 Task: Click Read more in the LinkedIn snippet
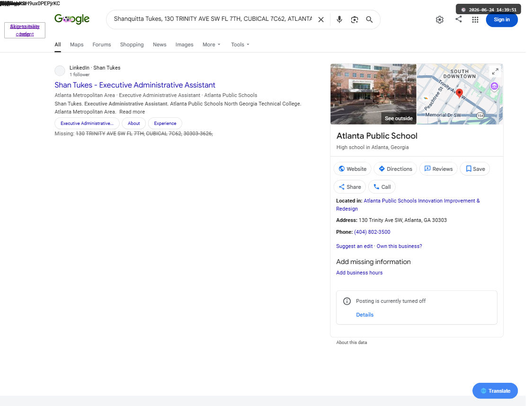click(132, 112)
